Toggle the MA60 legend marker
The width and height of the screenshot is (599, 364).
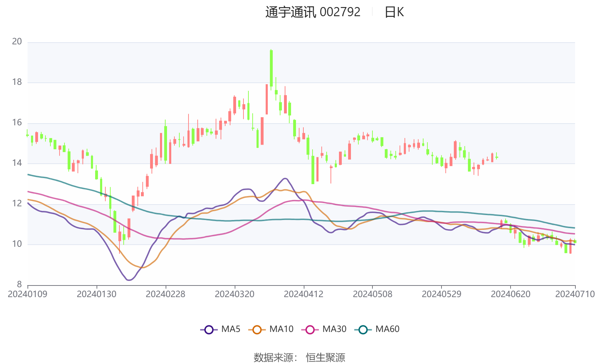click(x=363, y=330)
